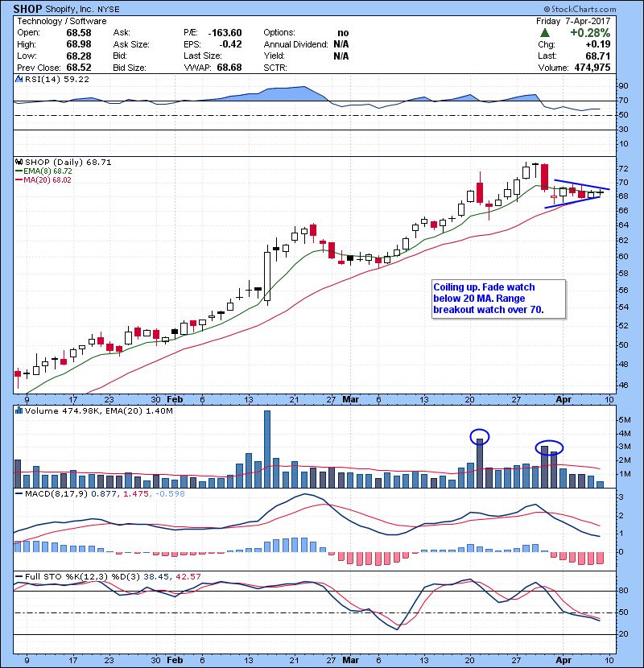Click the 'Coiling up. Fade watch' annotation box
The height and width of the screenshot is (668, 644).
pos(498,299)
